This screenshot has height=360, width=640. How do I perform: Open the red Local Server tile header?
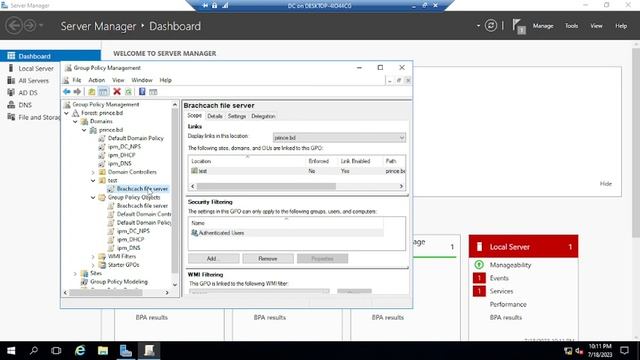523,247
